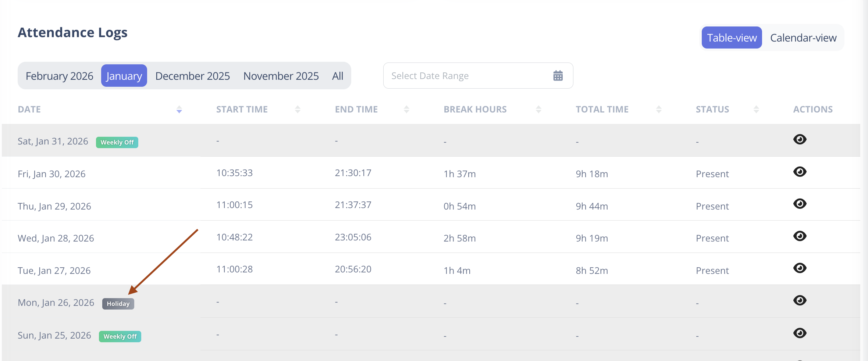Sort by Status column
The image size is (868, 361).
tap(756, 109)
